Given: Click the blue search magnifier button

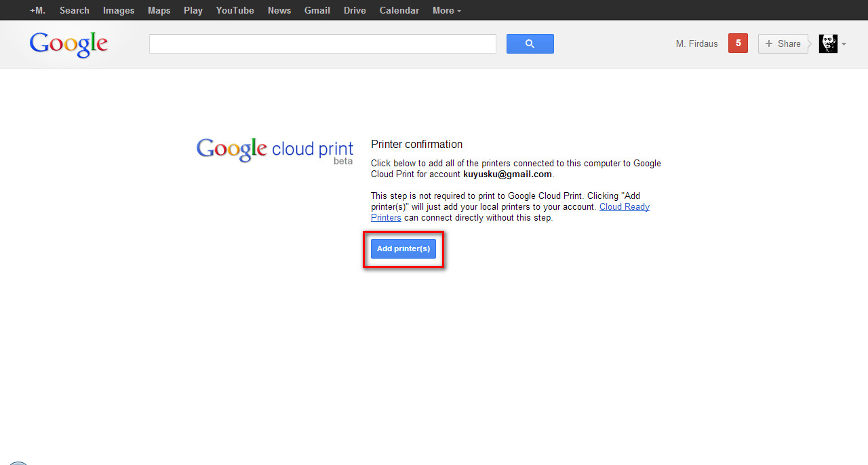Looking at the screenshot, I should click(530, 43).
